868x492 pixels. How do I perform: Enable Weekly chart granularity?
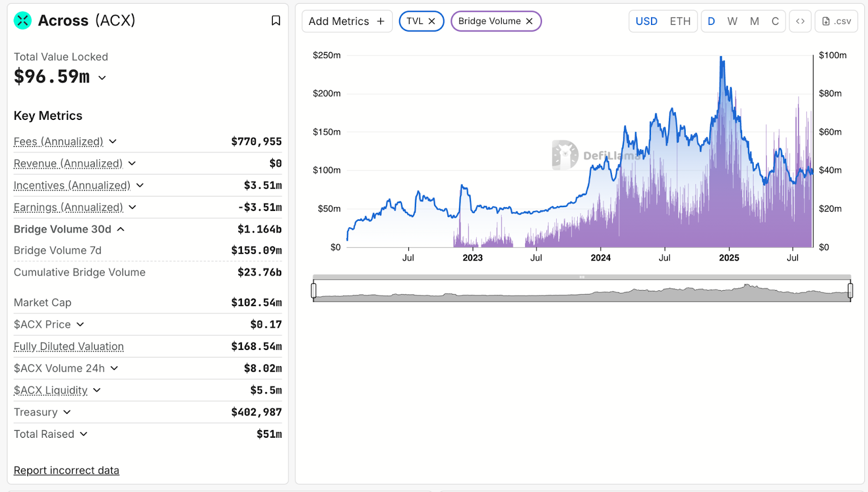(732, 21)
